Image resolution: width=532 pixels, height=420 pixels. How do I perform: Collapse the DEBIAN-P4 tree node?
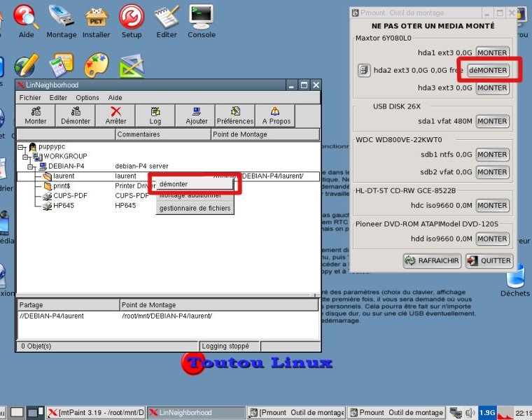pyautogui.click(x=31, y=166)
